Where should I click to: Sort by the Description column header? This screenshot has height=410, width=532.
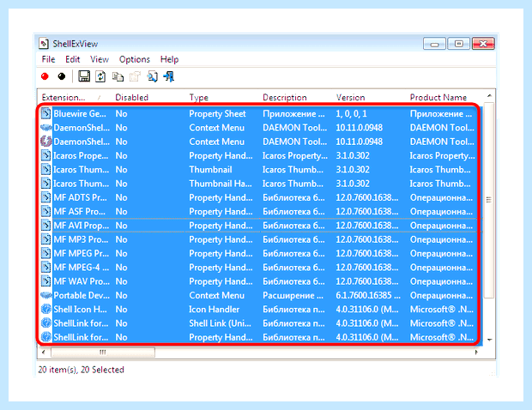pyautogui.click(x=296, y=97)
